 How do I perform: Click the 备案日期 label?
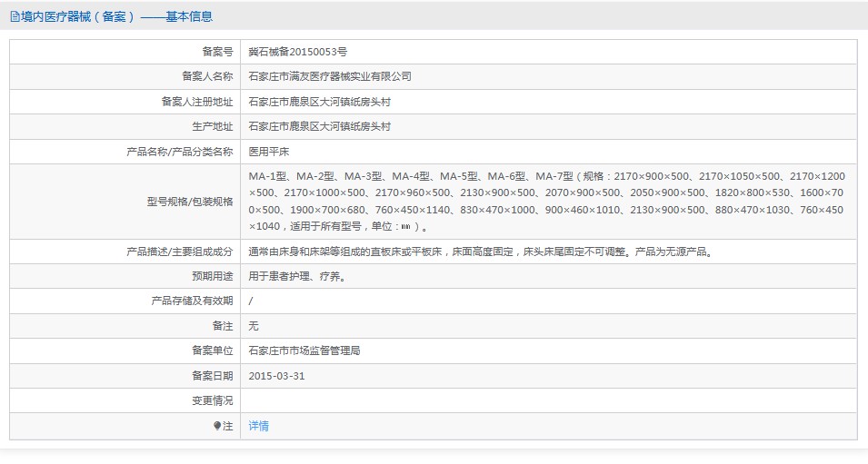[x=213, y=376]
